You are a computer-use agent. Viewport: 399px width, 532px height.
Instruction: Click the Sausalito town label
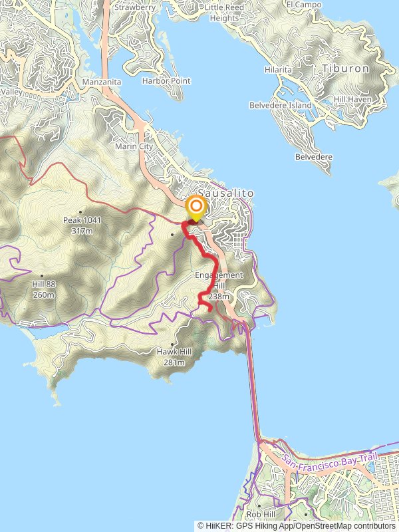click(226, 193)
